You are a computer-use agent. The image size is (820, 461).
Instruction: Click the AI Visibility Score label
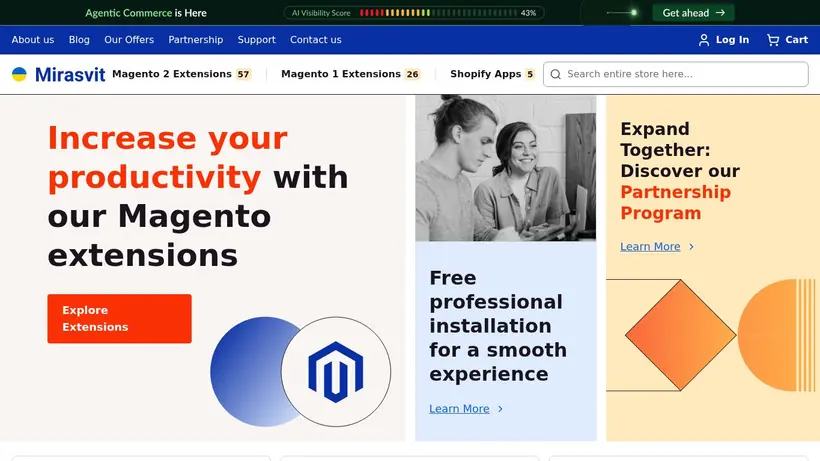pos(321,13)
